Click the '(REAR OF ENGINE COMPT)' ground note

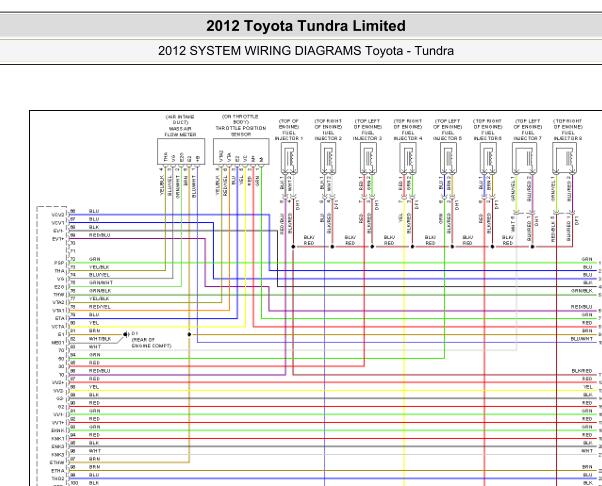[151, 343]
